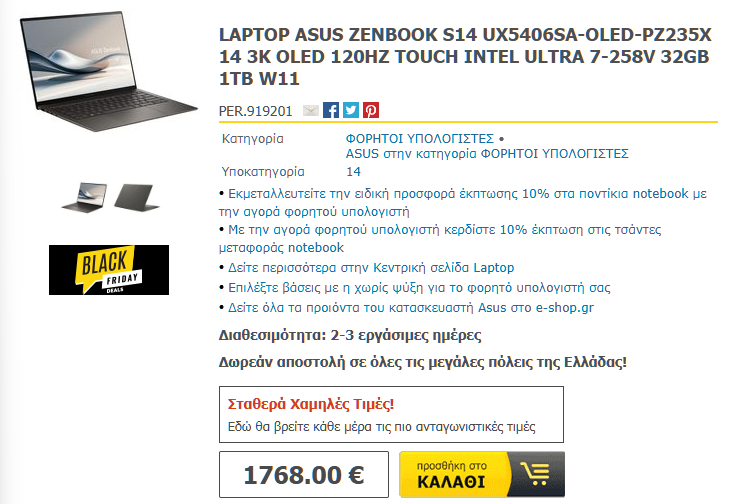View all Asus products at e-shop.gr
Screen dimensions: 750x504
410,307
